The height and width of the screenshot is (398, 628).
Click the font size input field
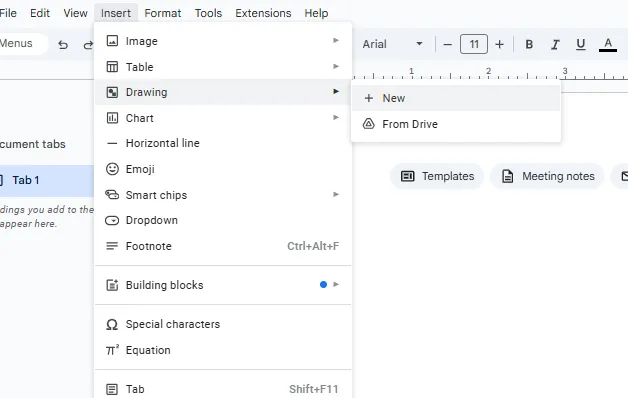474,44
